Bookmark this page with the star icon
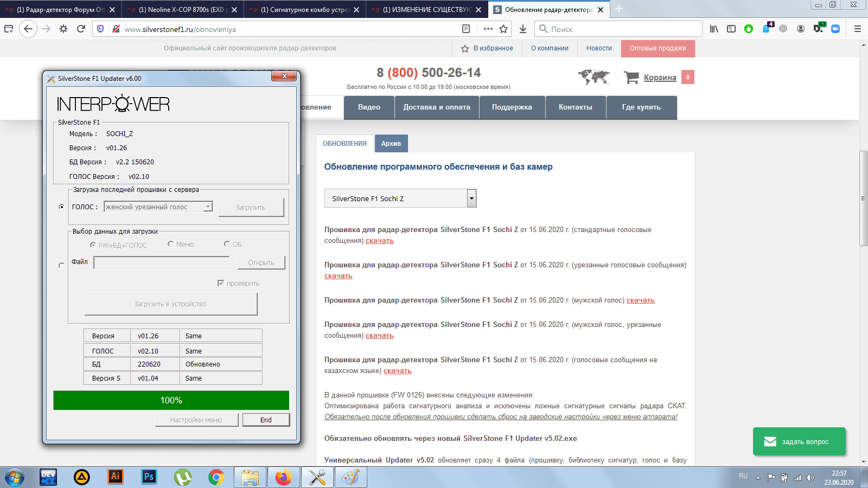 click(x=503, y=29)
